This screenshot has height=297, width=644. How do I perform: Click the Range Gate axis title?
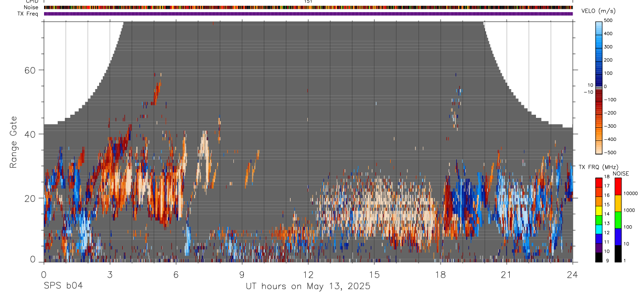point(13,142)
